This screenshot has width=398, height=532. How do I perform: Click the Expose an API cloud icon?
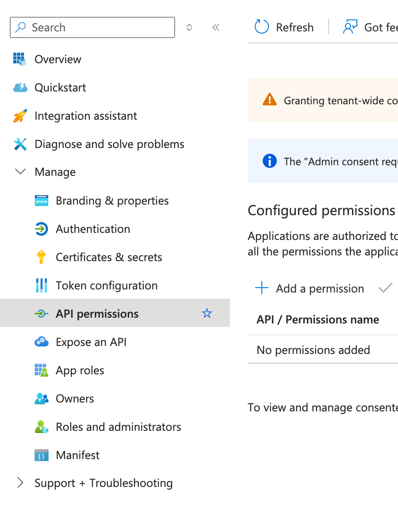41,342
